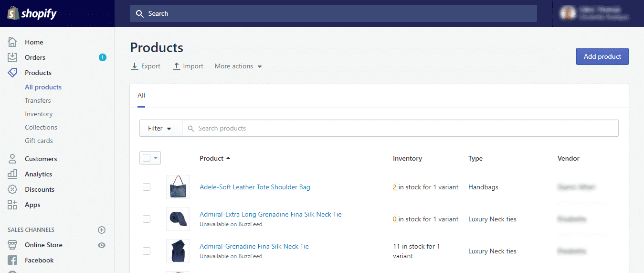Click the Orders inbox icon

(x=12, y=57)
